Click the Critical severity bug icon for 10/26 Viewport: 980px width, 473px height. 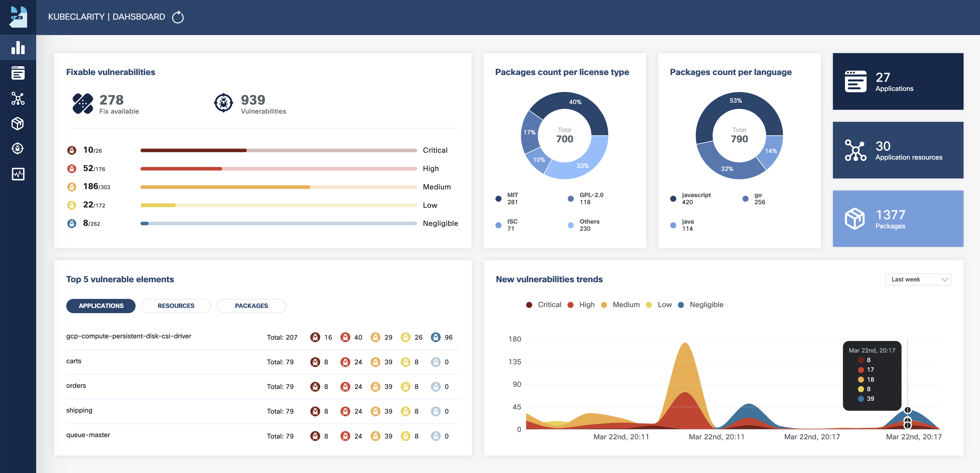coord(71,151)
